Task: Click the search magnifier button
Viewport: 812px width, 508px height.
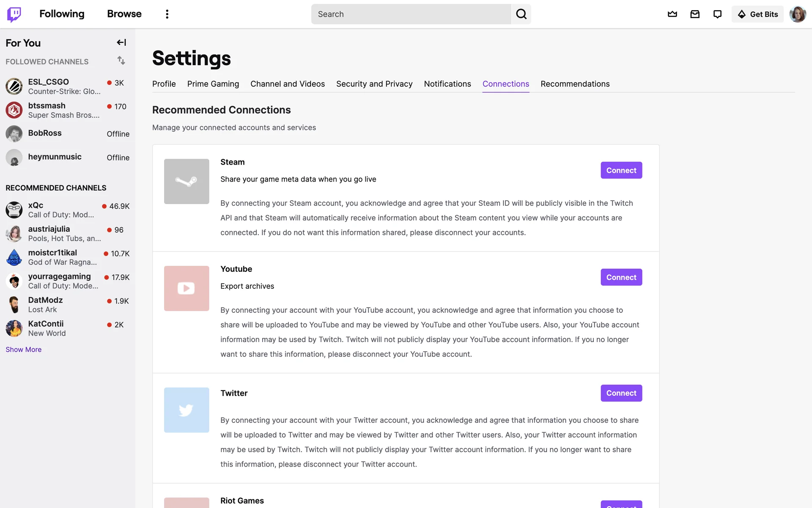Action: (521, 14)
